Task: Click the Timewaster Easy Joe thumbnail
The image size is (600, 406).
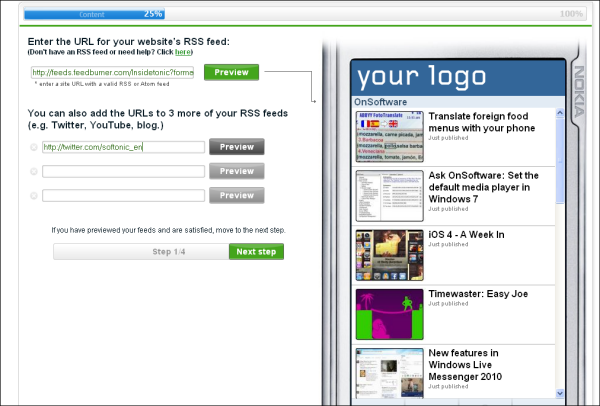Action: pos(388,313)
